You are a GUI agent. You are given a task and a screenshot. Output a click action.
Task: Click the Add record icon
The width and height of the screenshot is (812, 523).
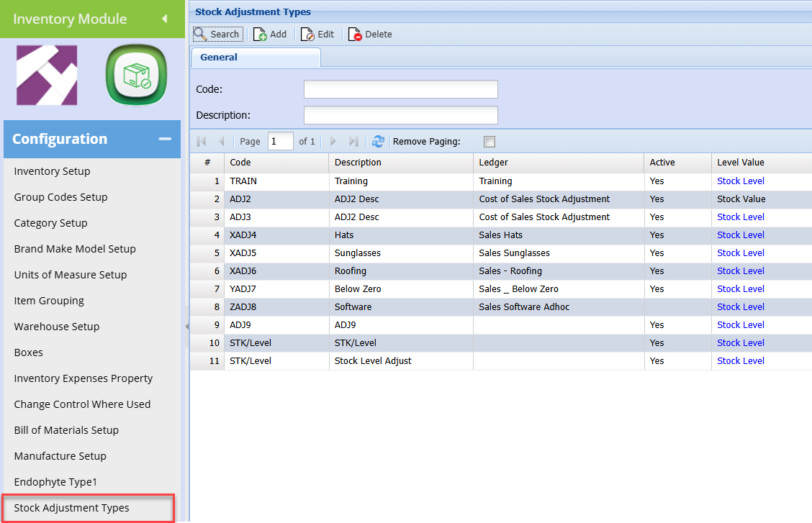[x=260, y=35]
